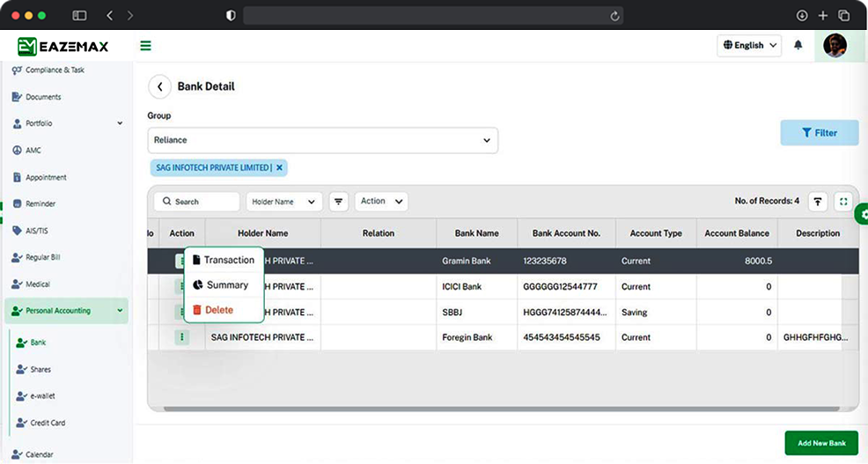Choose Delete from the context menu

224,310
